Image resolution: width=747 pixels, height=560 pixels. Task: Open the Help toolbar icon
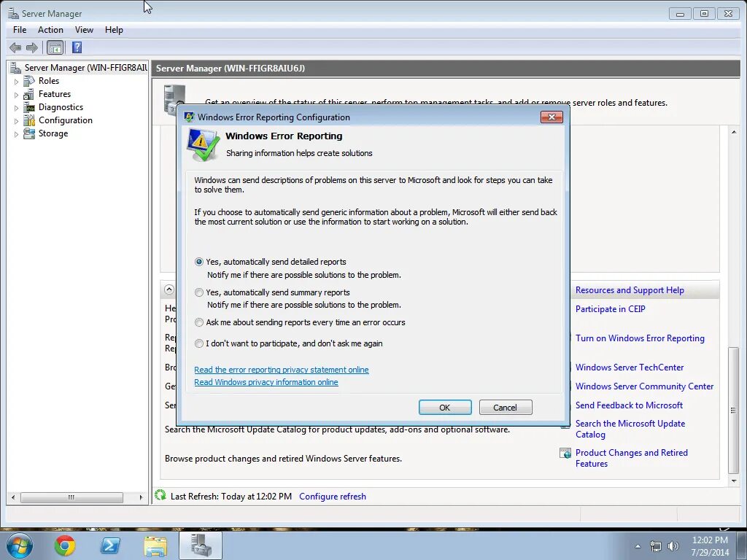[77, 47]
